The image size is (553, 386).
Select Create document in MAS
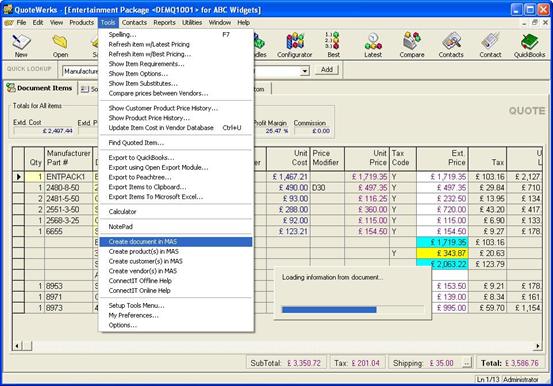(x=176, y=242)
